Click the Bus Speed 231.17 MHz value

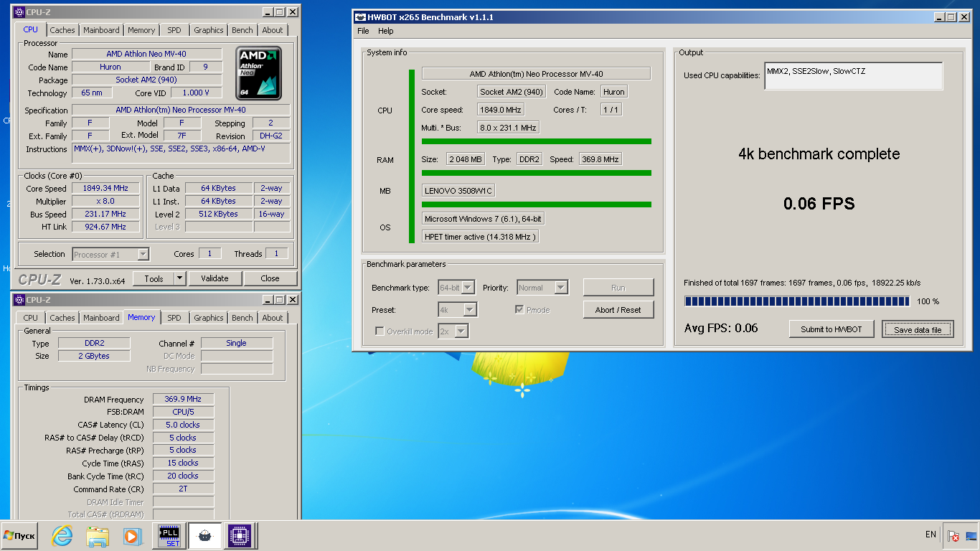click(105, 214)
